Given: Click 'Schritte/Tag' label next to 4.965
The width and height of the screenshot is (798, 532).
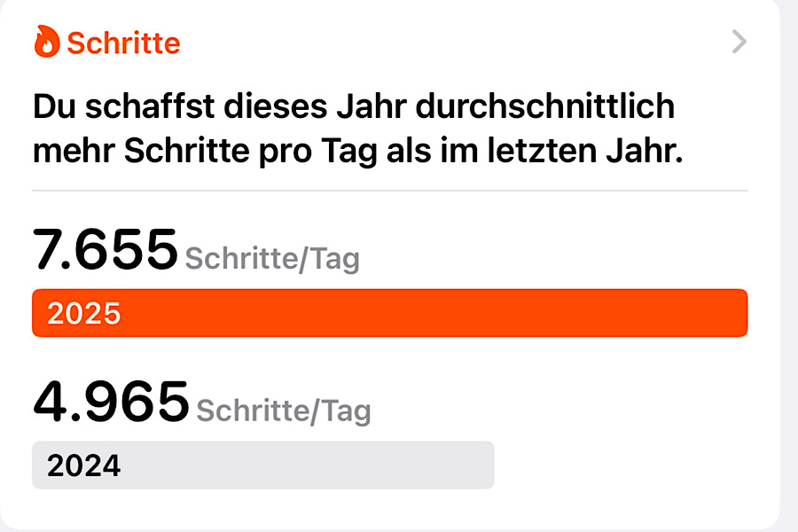Looking at the screenshot, I should point(284,411).
